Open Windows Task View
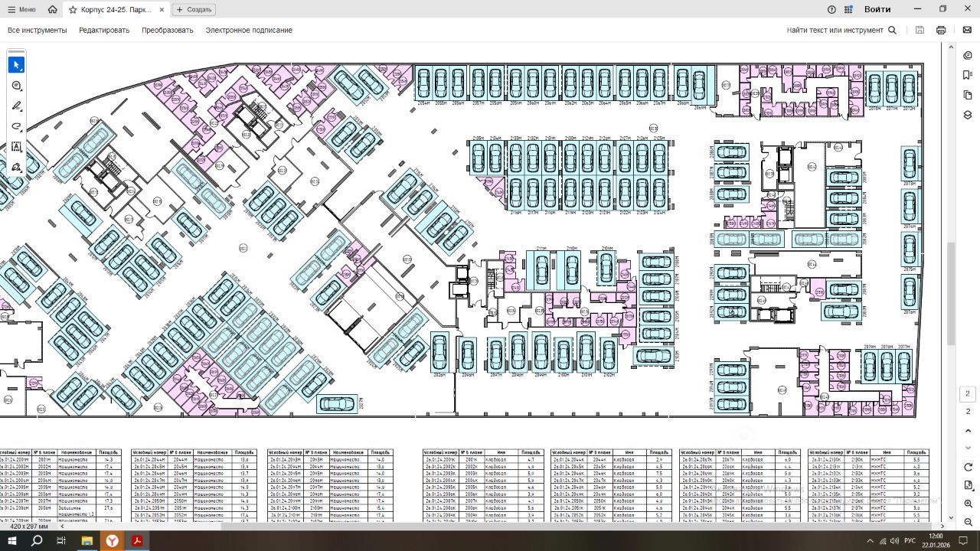The height and width of the screenshot is (551, 980). 61,541
